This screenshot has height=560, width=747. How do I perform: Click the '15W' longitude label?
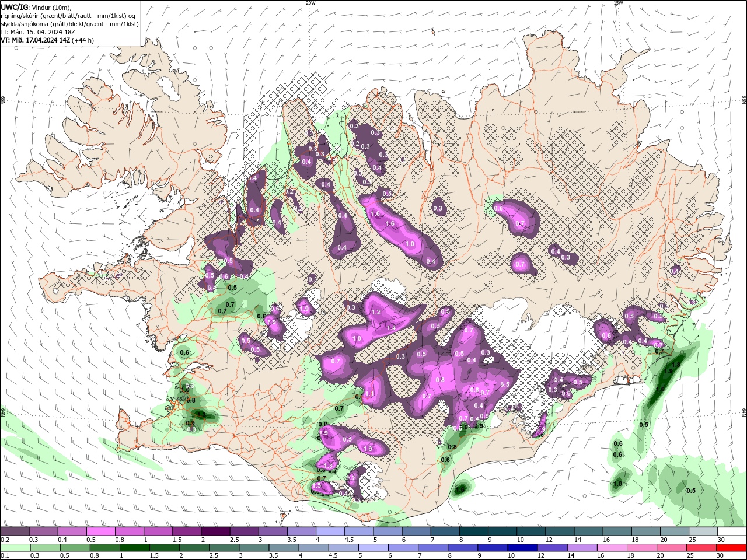coord(618,3)
